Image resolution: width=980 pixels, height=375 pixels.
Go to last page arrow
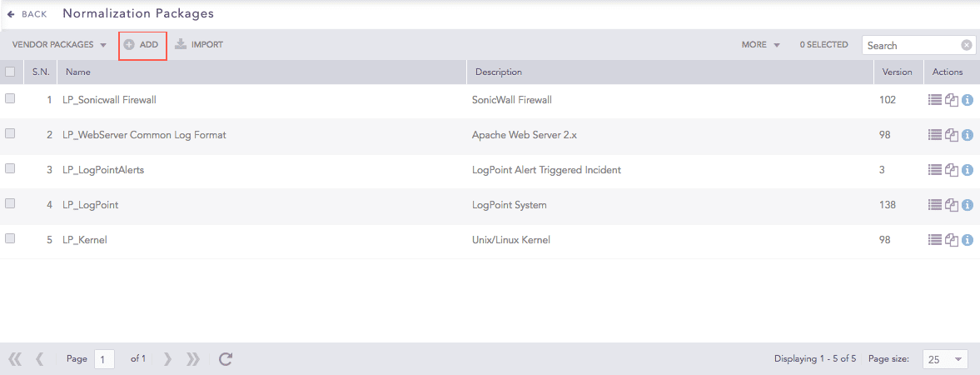coord(193,359)
